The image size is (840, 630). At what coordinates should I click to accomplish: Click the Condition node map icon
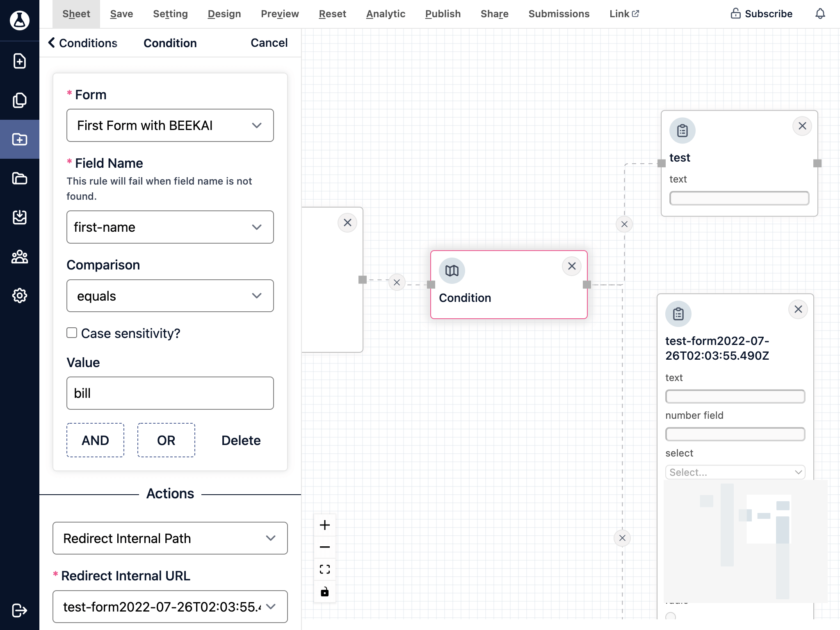tap(452, 271)
